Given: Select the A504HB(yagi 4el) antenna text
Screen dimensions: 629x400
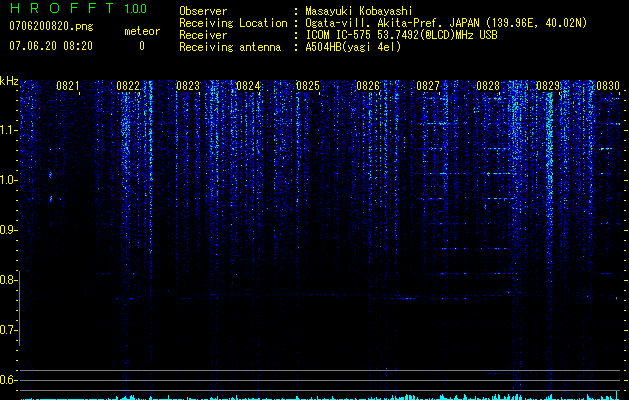Looking at the screenshot, I should point(353,47).
